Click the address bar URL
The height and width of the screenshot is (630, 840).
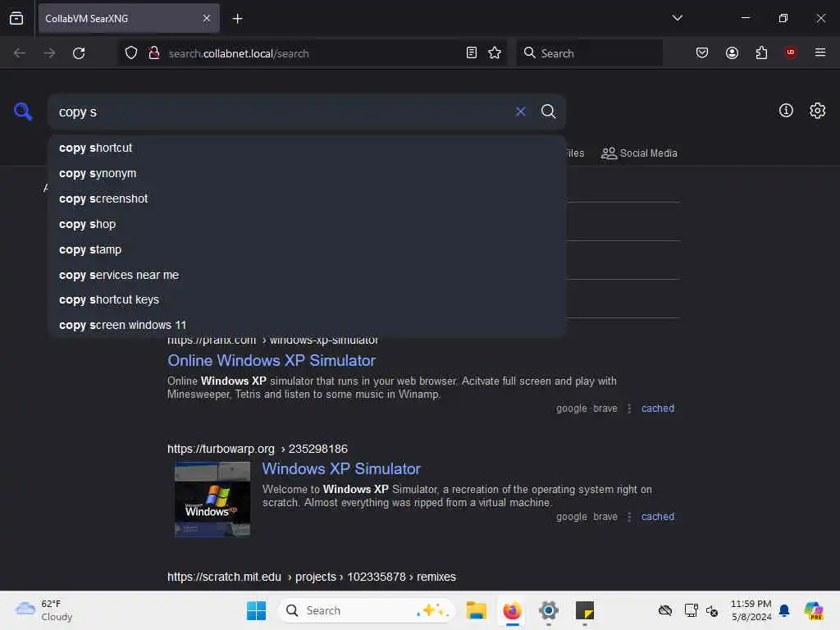[x=239, y=53]
